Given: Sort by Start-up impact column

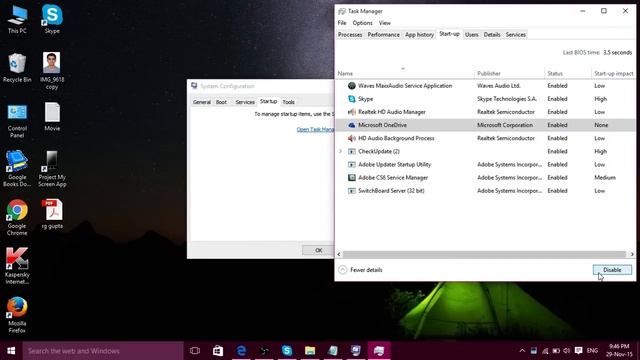Looking at the screenshot, I should pos(613,73).
